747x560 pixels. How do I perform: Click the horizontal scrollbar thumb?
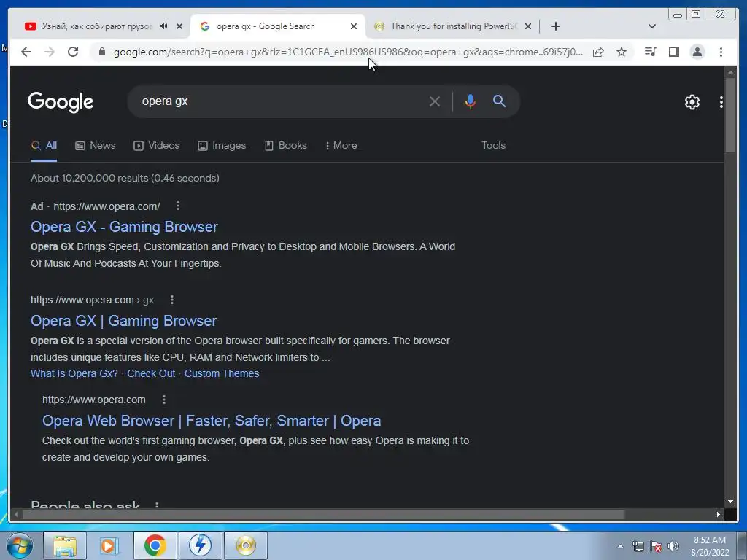(323, 514)
